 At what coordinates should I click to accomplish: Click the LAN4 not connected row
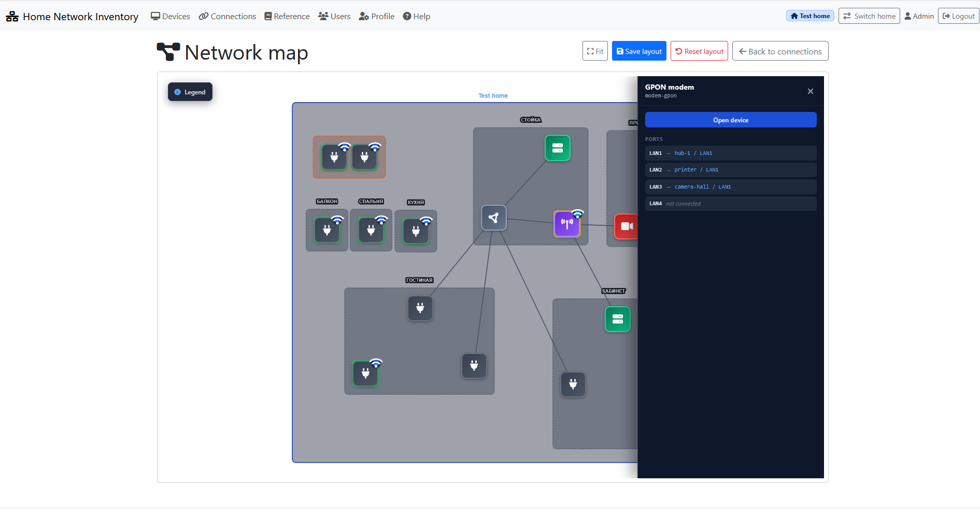tap(731, 204)
